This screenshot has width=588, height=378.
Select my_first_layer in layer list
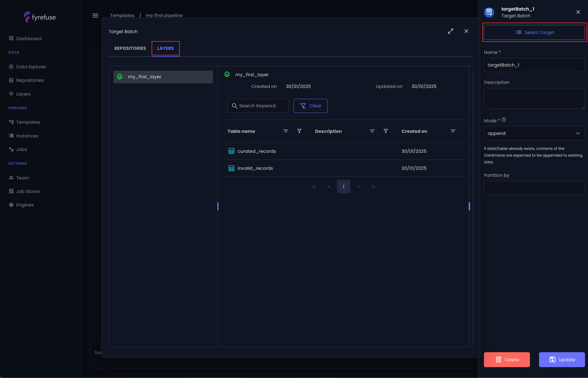click(x=163, y=77)
